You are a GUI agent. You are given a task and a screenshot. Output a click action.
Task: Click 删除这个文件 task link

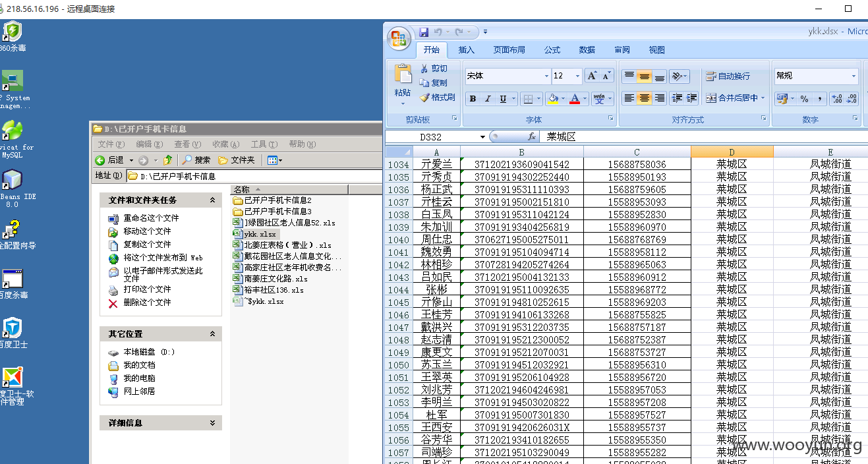coord(147,303)
